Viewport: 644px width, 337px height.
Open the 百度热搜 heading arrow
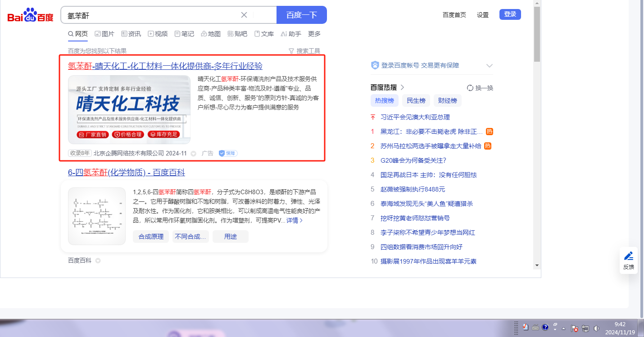coord(402,87)
